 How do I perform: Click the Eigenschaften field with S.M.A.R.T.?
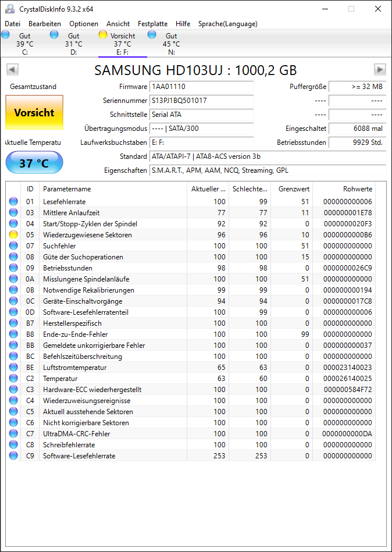268,170
